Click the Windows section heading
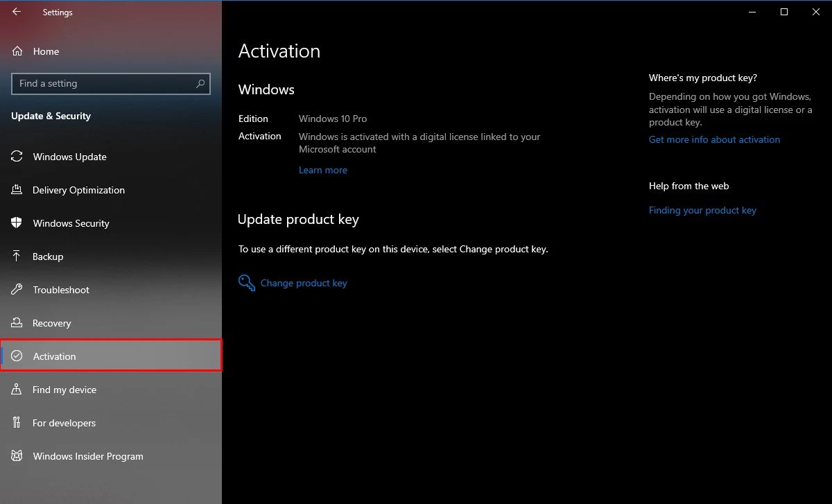The image size is (832, 504). click(266, 89)
